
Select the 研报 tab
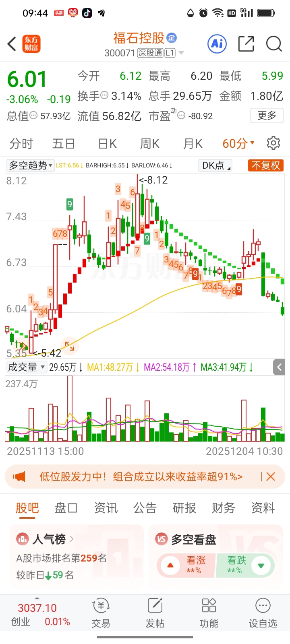[x=184, y=508]
